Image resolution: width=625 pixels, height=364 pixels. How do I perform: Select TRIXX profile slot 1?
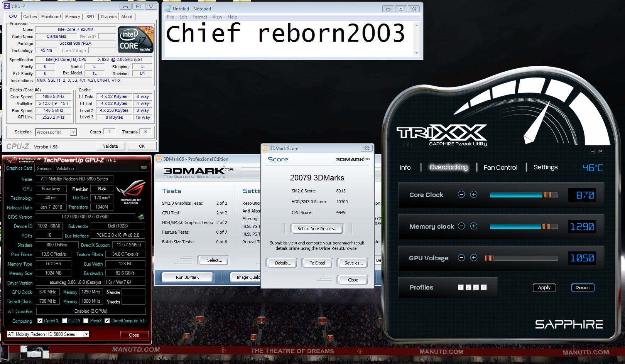(461, 287)
